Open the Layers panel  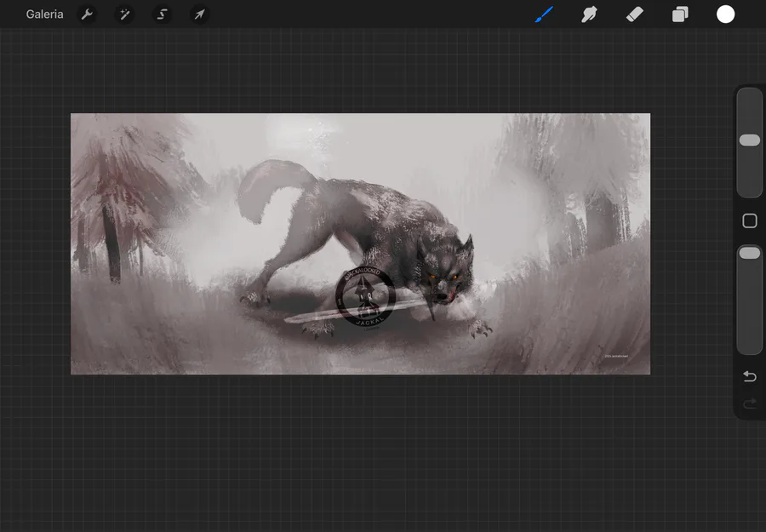(680, 14)
